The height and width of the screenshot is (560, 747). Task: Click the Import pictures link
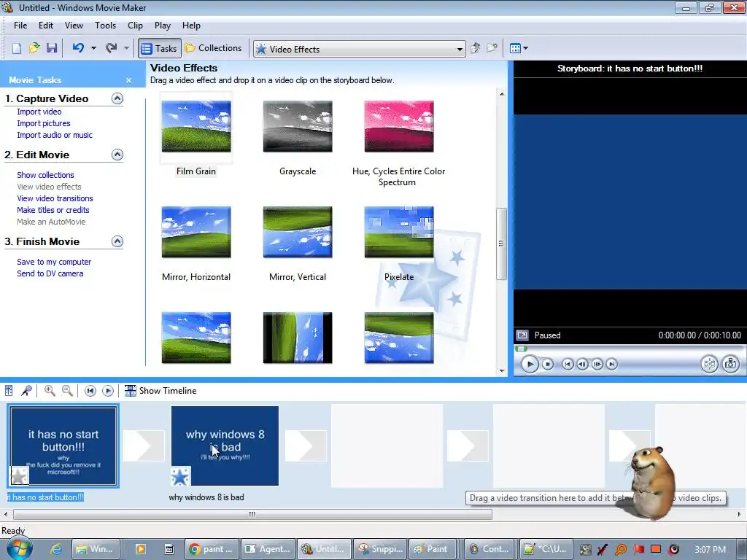(44, 123)
